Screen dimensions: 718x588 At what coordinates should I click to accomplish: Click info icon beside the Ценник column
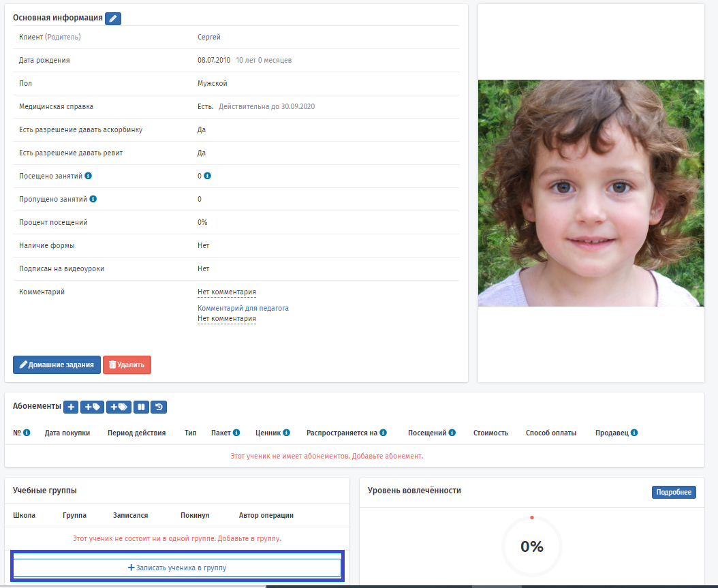click(x=286, y=433)
